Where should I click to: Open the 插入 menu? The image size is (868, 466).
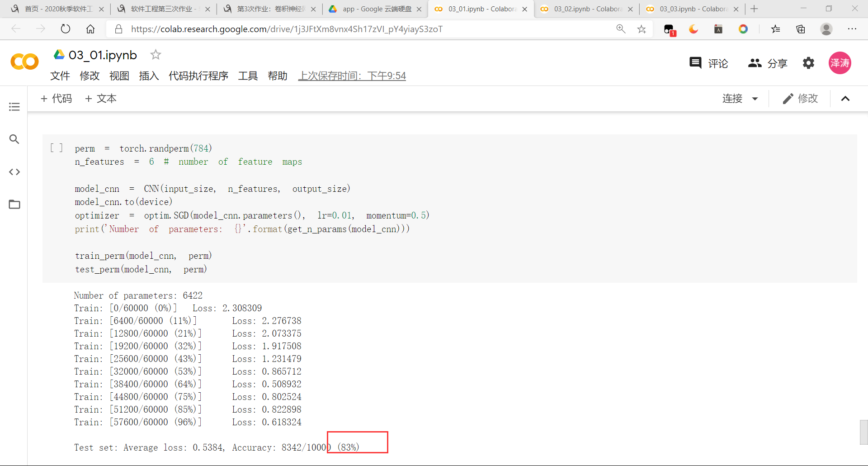pyautogui.click(x=149, y=76)
